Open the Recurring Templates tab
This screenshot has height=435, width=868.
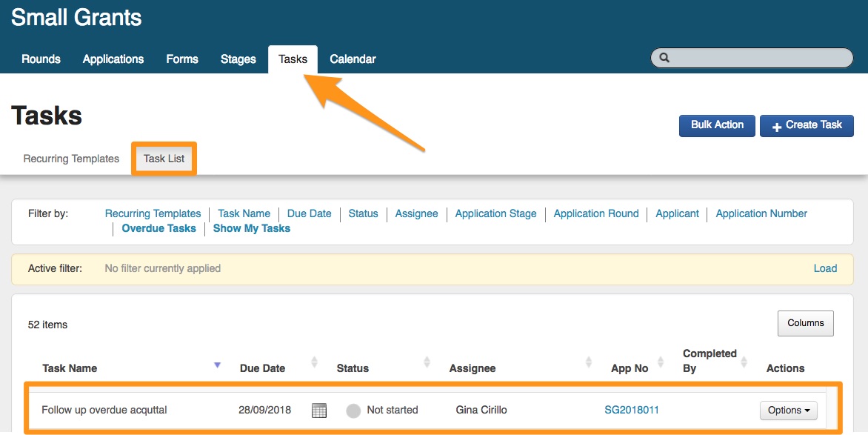(x=71, y=159)
